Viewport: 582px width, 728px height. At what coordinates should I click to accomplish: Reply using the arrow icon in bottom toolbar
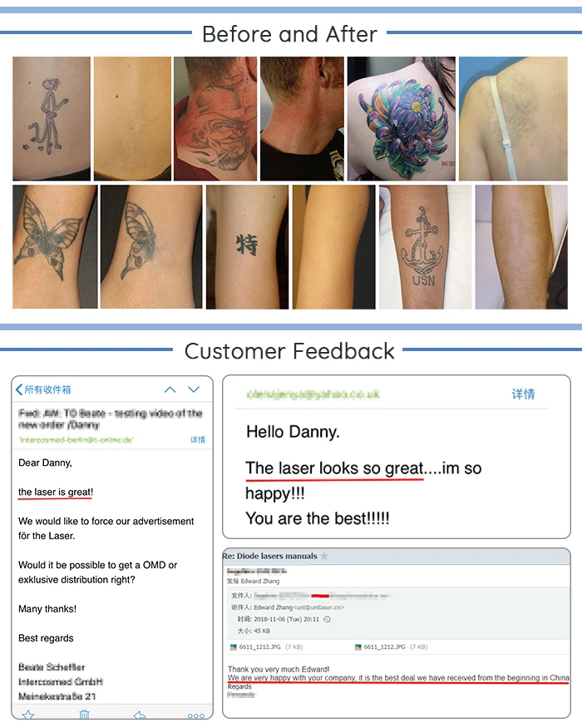click(x=140, y=715)
